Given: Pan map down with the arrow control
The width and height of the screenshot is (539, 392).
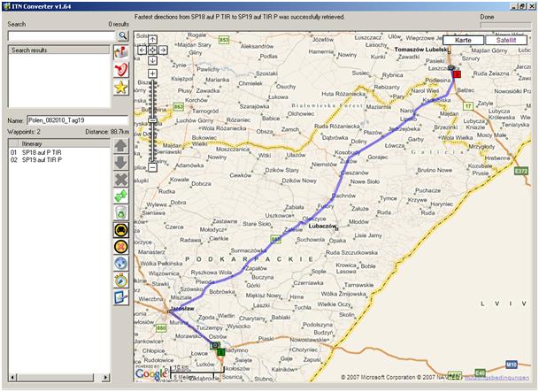Looking at the screenshot, I should 152,60.
